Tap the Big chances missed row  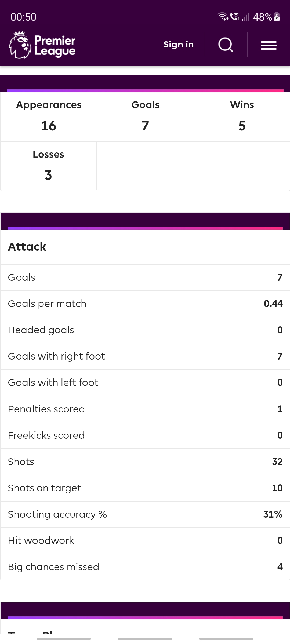145,567
